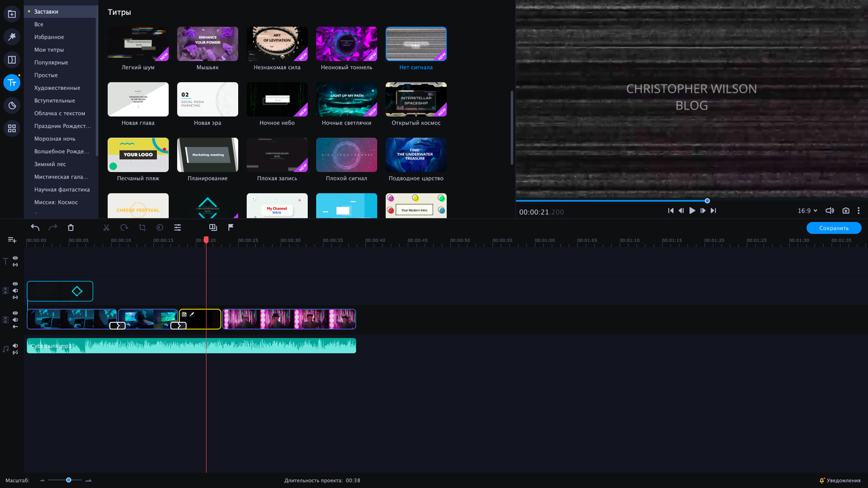Image resolution: width=868 pixels, height=488 pixels.
Task: Open the Transitions panel icon
Action: click(12, 60)
